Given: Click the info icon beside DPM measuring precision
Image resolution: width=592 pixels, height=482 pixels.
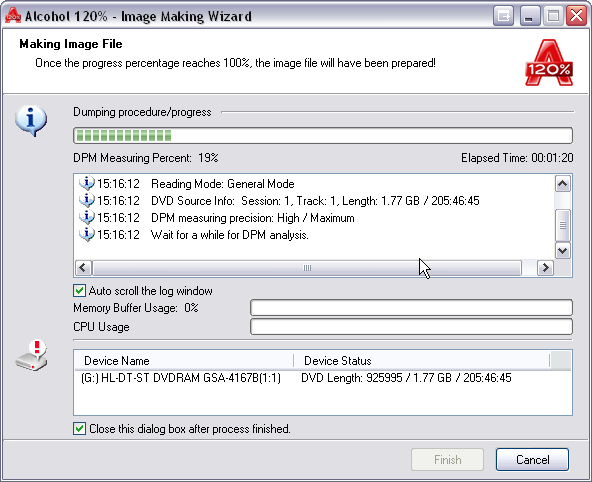Looking at the screenshot, I should point(86,218).
